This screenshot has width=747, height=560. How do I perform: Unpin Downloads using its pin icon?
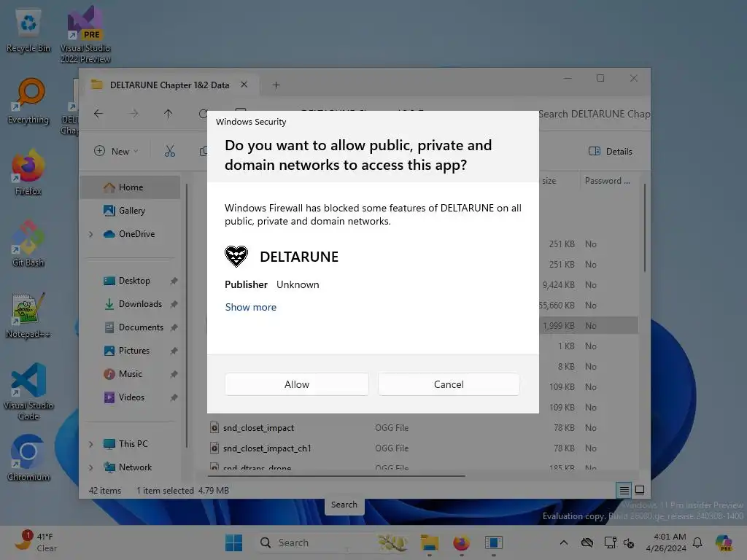pyautogui.click(x=174, y=304)
